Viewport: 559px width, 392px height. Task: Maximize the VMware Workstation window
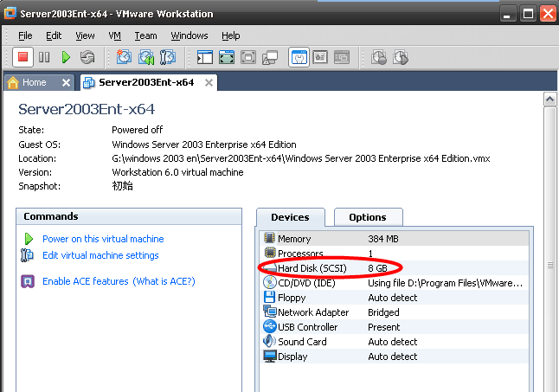click(x=528, y=14)
